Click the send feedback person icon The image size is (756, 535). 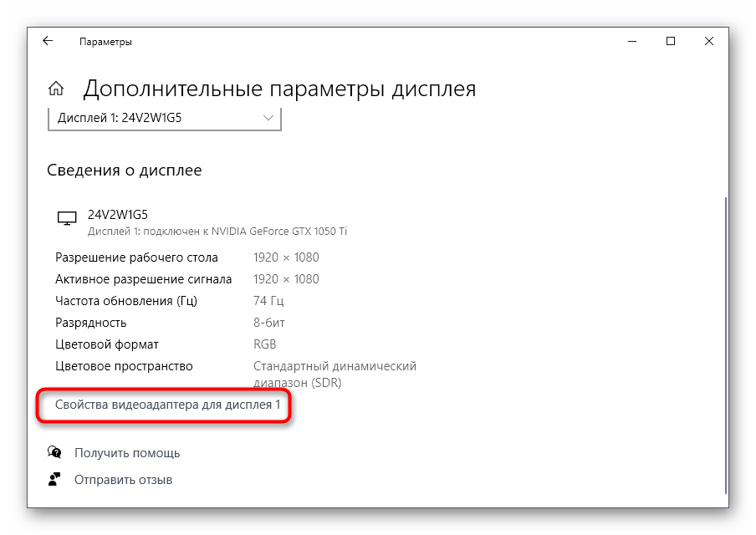[55, 480]
